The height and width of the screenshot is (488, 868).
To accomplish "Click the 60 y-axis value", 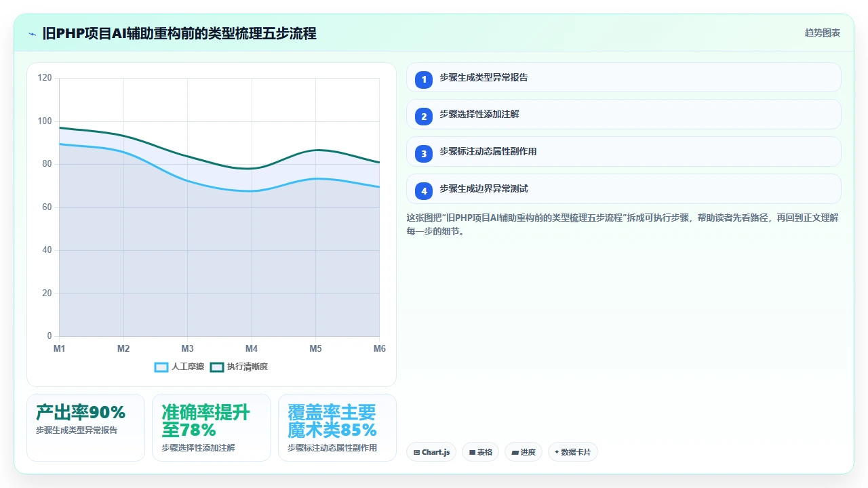I will point(47,207).
